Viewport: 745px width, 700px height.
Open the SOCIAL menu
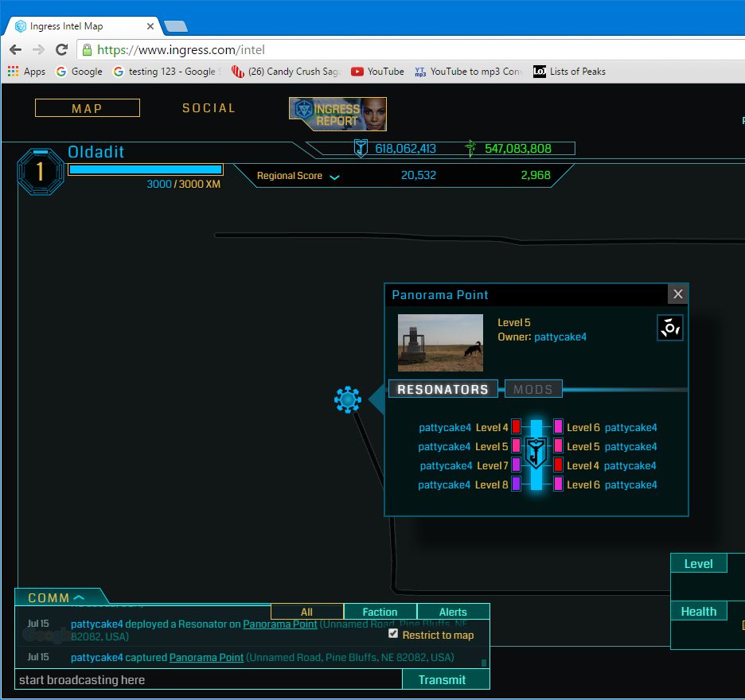(209, 108)
